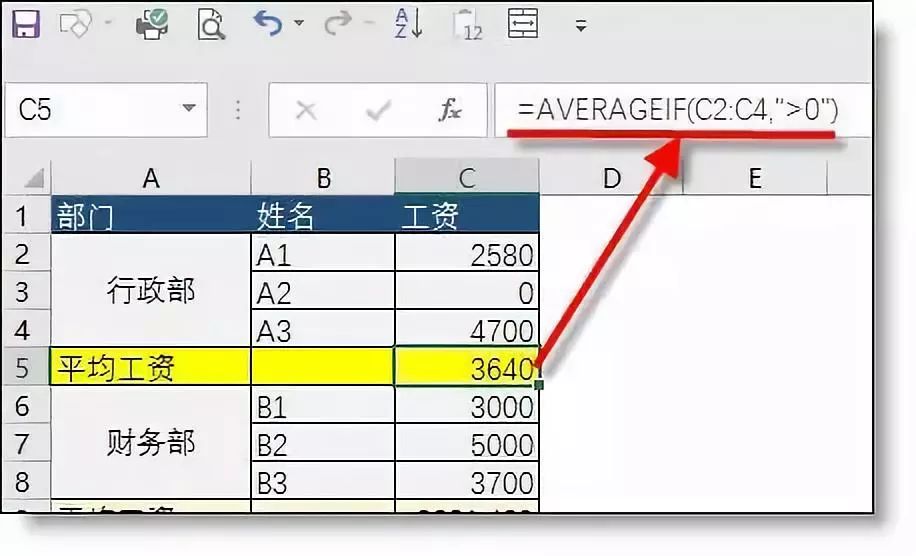
Task: Click cell containing B3 name
Action: [323, 482]
